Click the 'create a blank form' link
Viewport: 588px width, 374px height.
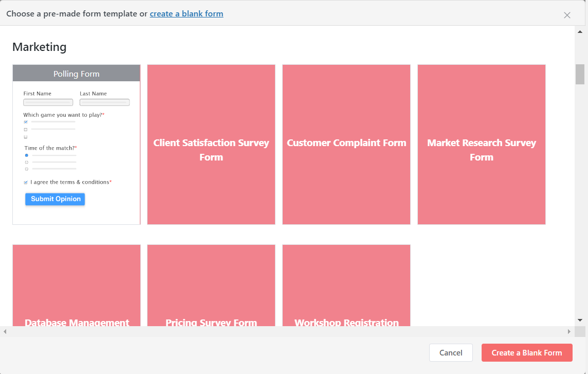pyautogui.click(x=187, y=13)
